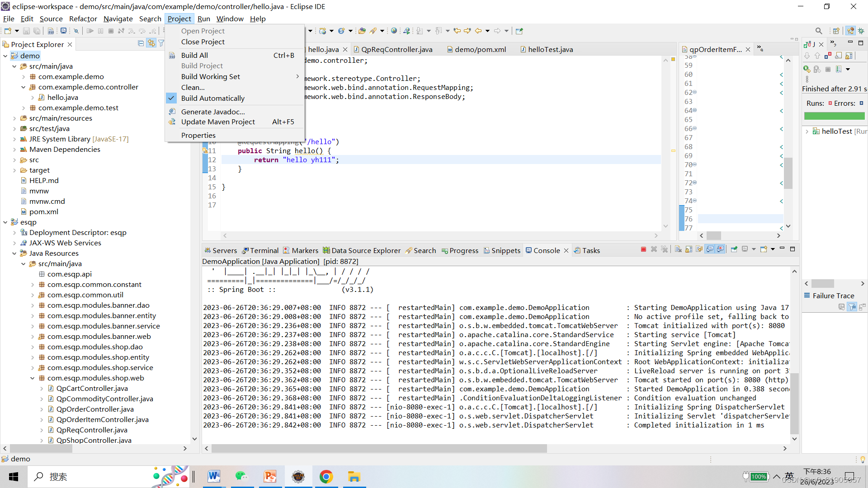
Task: Choose Update Maven Project from the menu
Action: coord(218,122)
